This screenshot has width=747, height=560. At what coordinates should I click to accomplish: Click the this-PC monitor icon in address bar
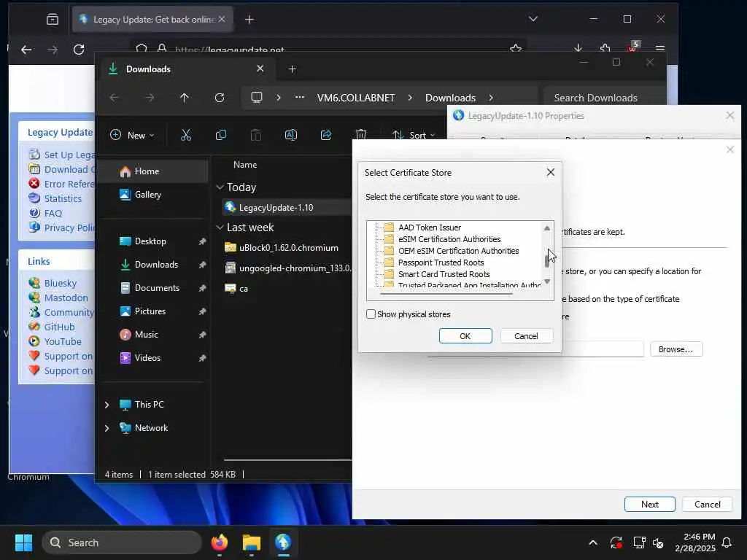coord(257,98)
